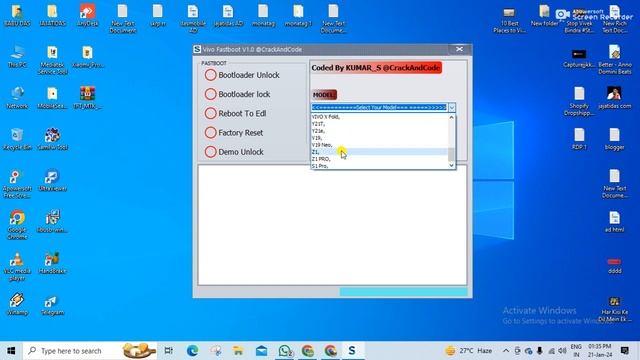
Task: Open Task View on the taskbar
Action: pos(169,351)
